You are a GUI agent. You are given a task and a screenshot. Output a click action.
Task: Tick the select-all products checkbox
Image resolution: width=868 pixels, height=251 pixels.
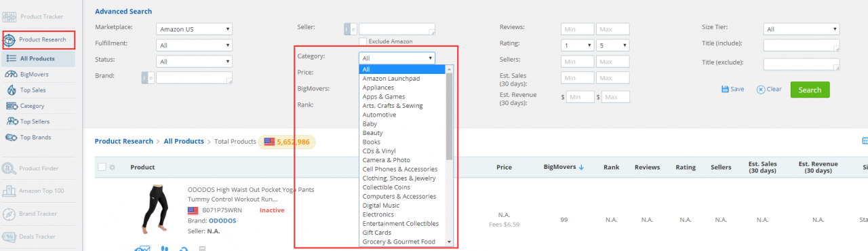click(x=102, y=167)
